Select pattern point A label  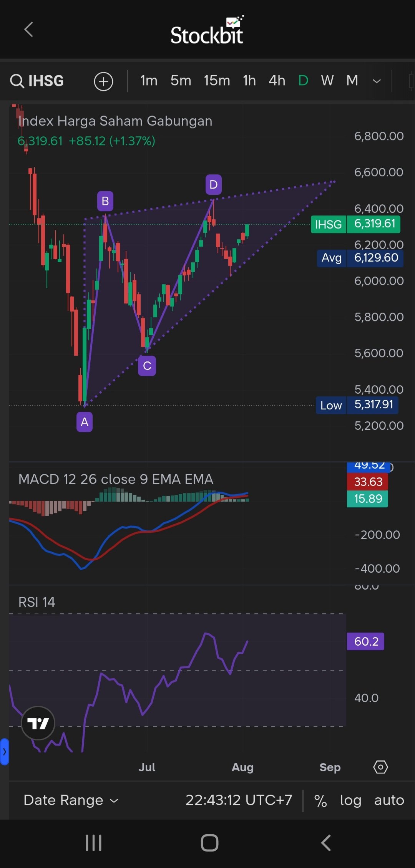pyautogui.click(x=85, y=422)
